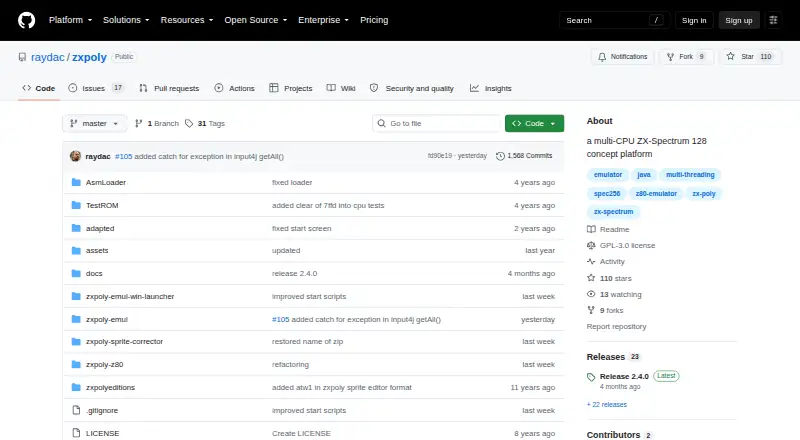Image resolution: width=800 pixels, height=440 pixels.
Task: Open the green Code dropdown
Action: tap(534, 124)
